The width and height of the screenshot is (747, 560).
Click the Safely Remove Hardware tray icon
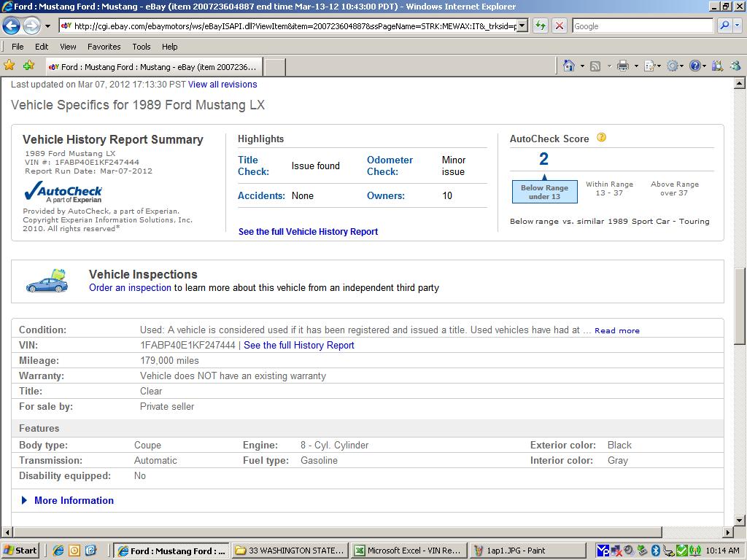point(642,551)
